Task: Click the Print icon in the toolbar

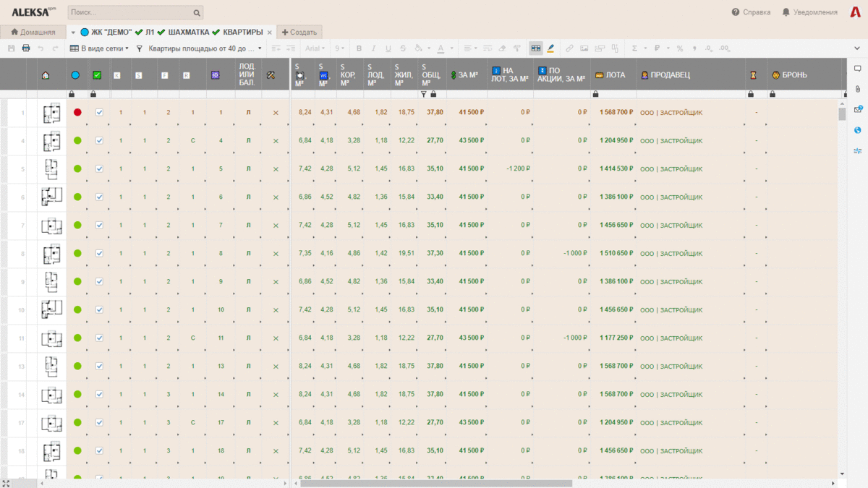Action: (26, 48)
